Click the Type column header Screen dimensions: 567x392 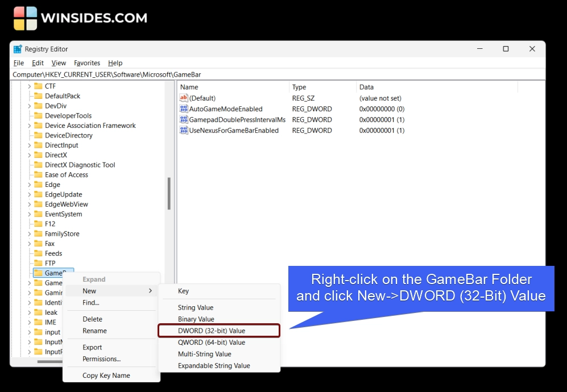pyautogui.click(x=322, y=87)
